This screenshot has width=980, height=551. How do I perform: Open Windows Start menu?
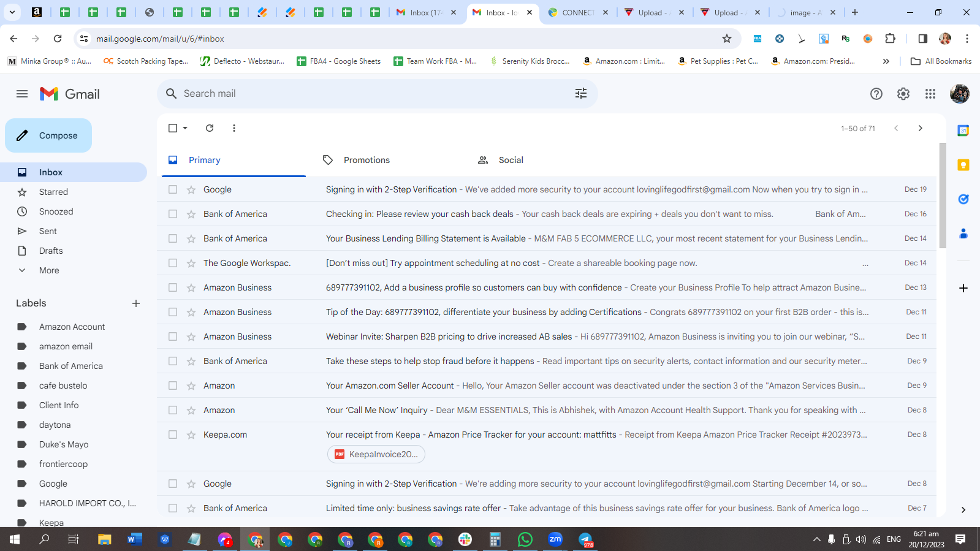(15, 539)
